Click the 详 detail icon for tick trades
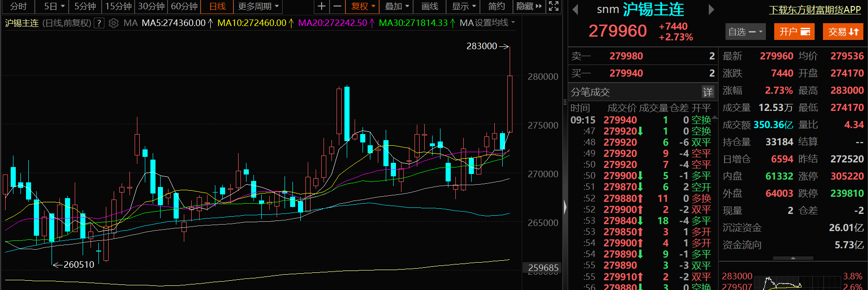Image resolution: width=868 pixels, height=290 pixels. 707,92
